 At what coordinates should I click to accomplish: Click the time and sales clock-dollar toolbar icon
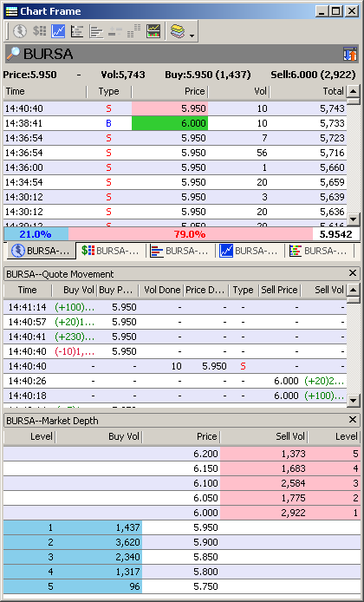pos(20,31)
